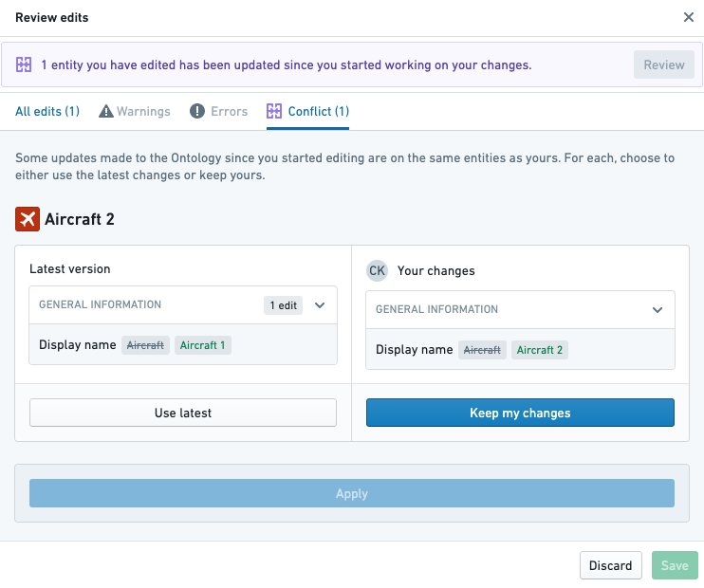The width and height of the screenshot is (704, 588).
Task: Click struck-through Aircraft tag under Your changes
Action: (x=482, y=350)
